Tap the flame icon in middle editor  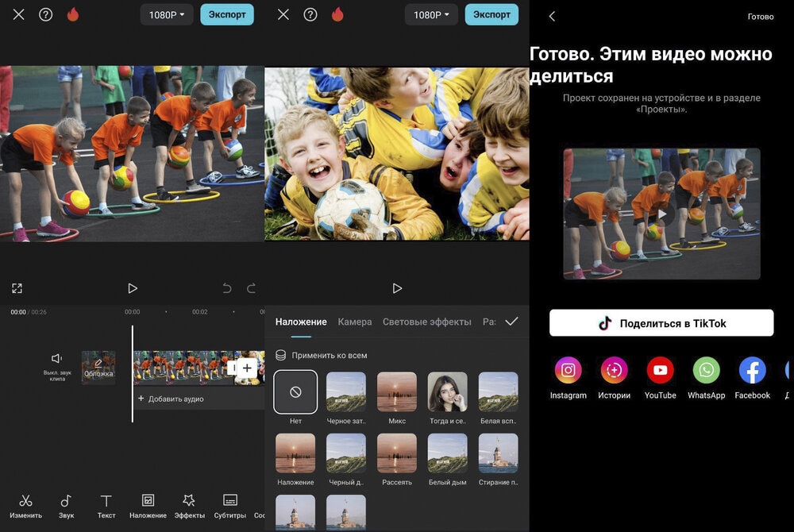pos(337,14)
